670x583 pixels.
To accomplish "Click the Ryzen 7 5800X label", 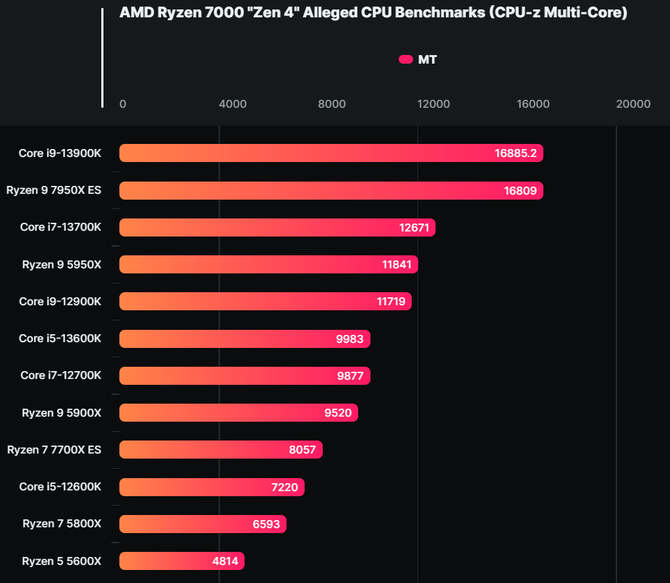I will [62, 523].
